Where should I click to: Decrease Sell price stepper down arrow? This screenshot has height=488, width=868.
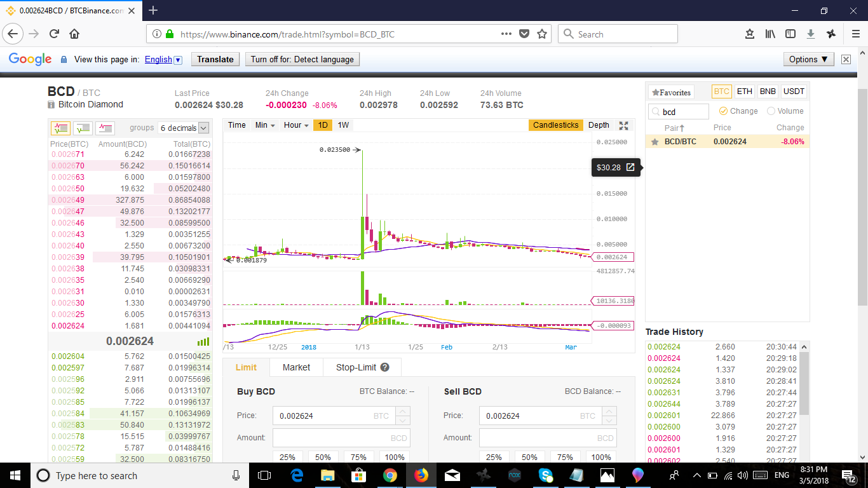tap(609, 420)
